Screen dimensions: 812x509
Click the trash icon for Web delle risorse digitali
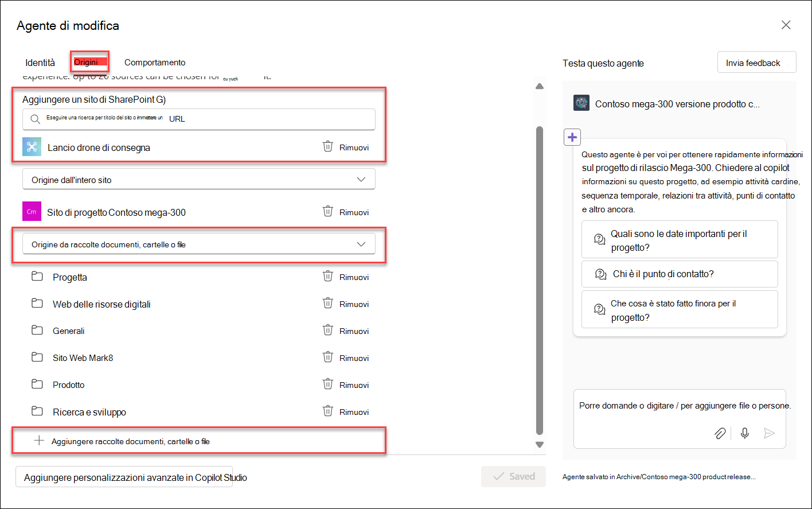(328, 304)
